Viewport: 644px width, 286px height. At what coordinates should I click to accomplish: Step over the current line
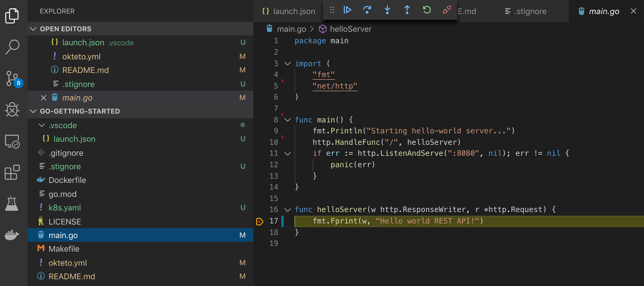click(367, 10)
